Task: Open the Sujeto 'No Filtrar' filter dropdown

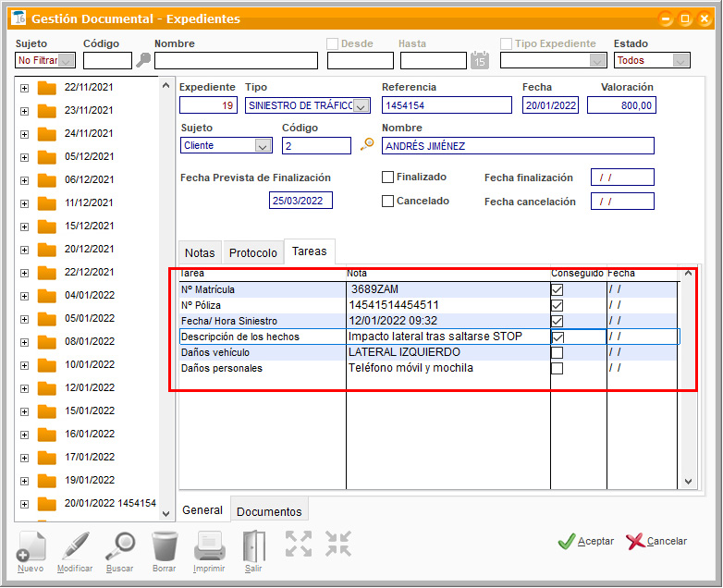Action: click(67, 60)
